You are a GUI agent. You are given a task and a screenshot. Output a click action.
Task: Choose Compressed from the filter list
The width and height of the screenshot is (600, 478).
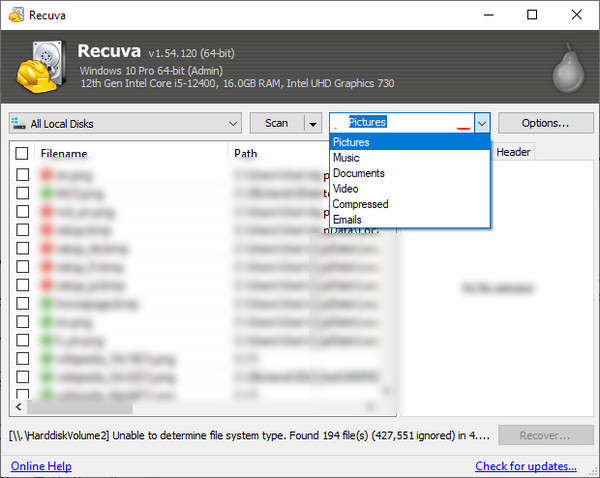410,204
